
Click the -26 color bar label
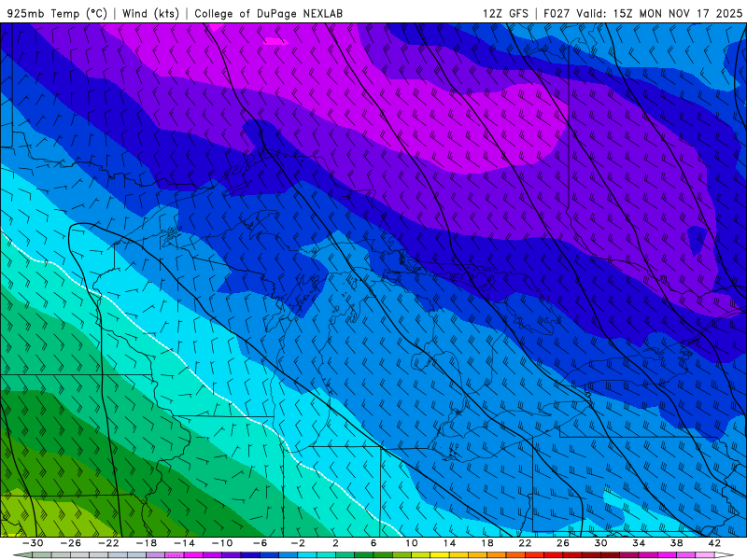tap(71, 543)
